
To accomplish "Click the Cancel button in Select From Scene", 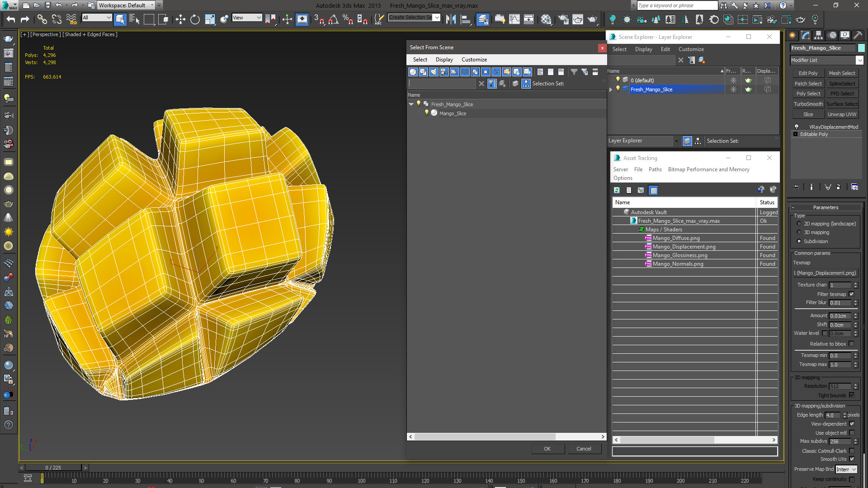I will point(583,449).
